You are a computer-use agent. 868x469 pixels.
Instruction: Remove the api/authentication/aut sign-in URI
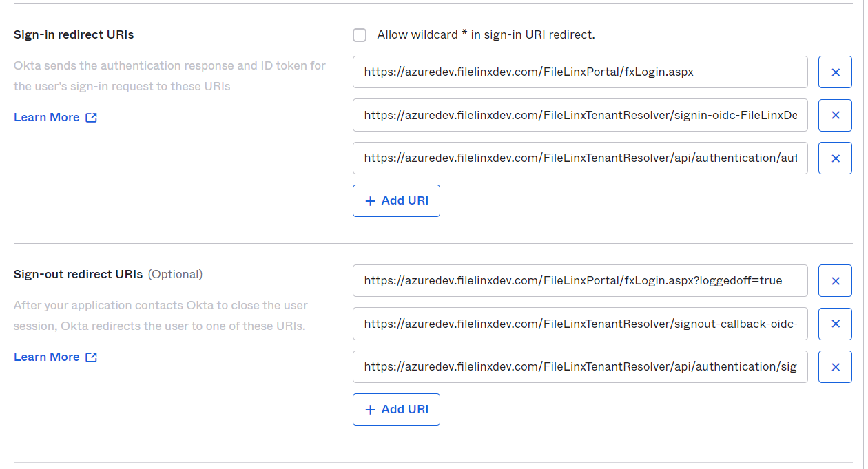coord(835,158)
